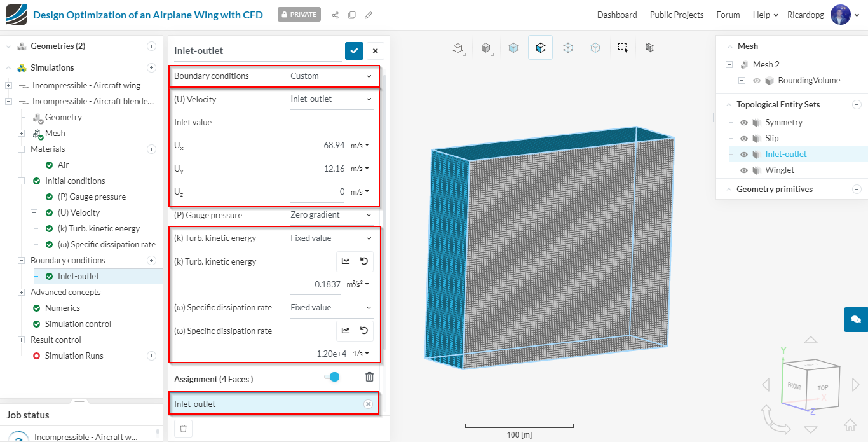Add a new simulation with the plus icon
Viewport: 868px width, 442px height.
click(151, 67)
